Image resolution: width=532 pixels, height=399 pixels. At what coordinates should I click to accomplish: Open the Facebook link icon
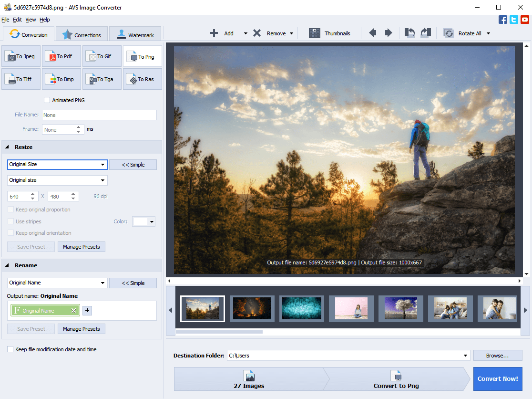pyautogui.click(x=503, y=20)
